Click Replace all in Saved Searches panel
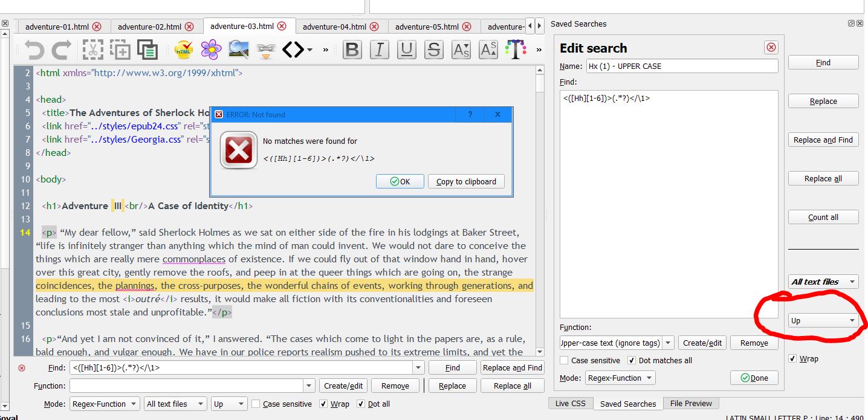Image resolution: width=868 pixels, height=420 pixels. point(823,178)
